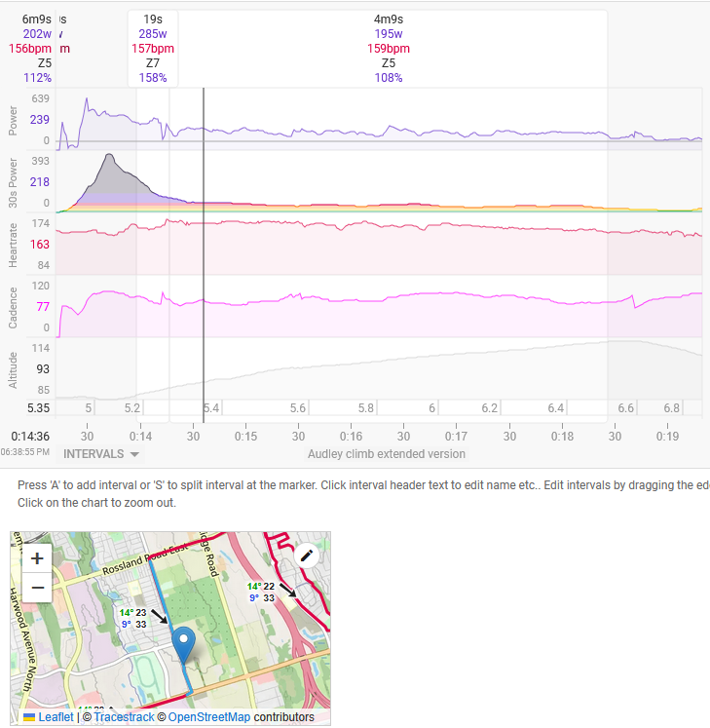
Task: Click the 108% intensity value
Action: point(389,78)
